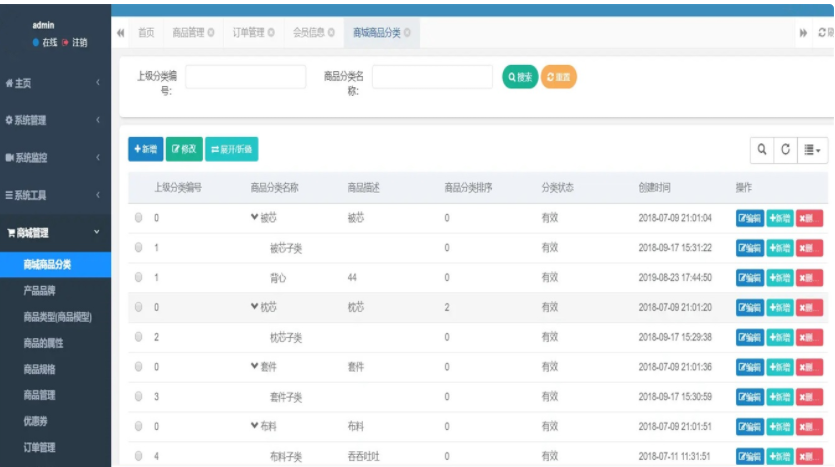The width and height of the screenshot is (835, 467).
Task: Close the 订单管理 tab via x icon
Action: coord(271,33)
